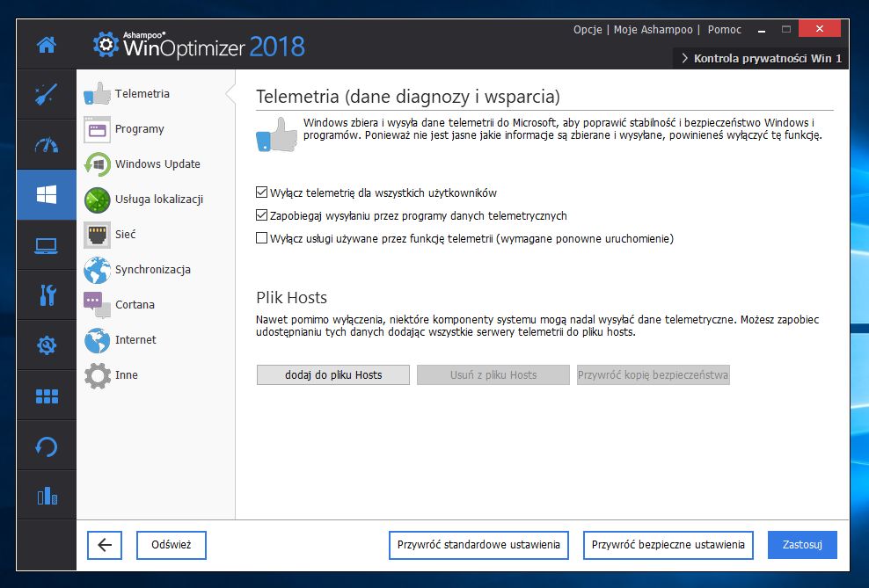This screenshot has width=869, height=588.
Task: Click 'Przywróć kopię bezpieczeństwa' button
Action: click(653, 374)
